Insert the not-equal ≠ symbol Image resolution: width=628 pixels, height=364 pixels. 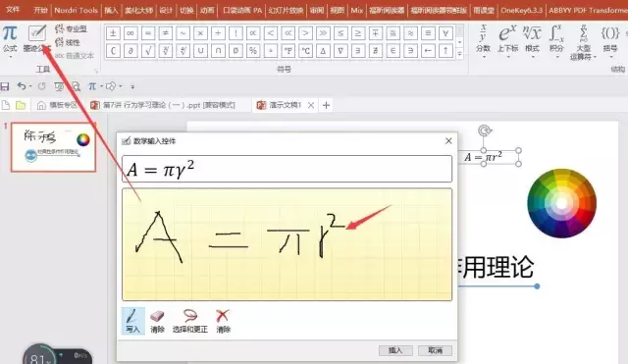coord(166,33)
